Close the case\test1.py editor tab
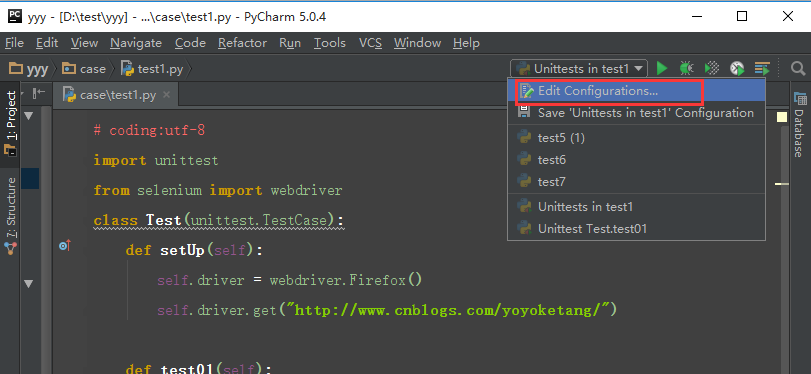This screenshot has width=811, height=374. tap(167, 95)
